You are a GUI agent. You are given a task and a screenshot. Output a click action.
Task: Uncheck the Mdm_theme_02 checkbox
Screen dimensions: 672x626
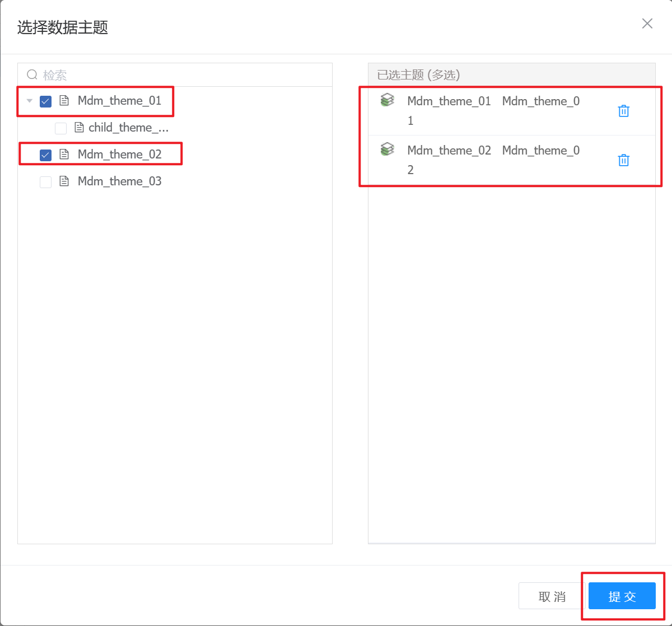tap(46, 155)
